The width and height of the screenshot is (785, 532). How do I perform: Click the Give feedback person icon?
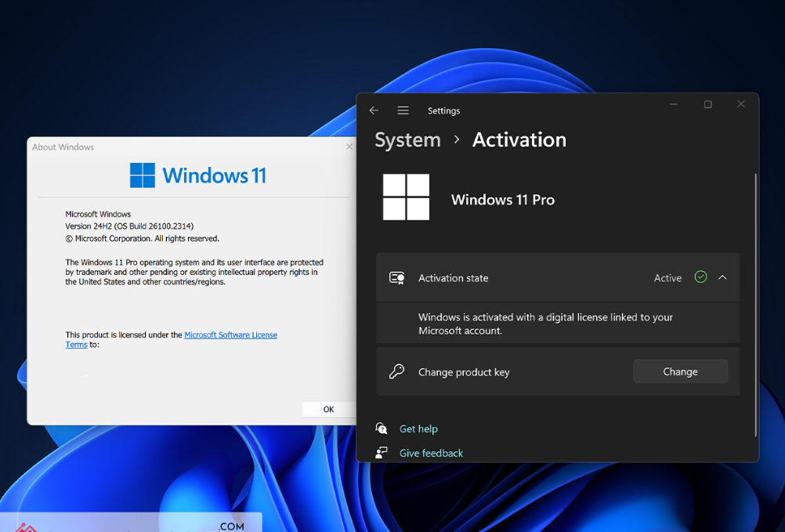pyautogui.click(x=382, y=453)
